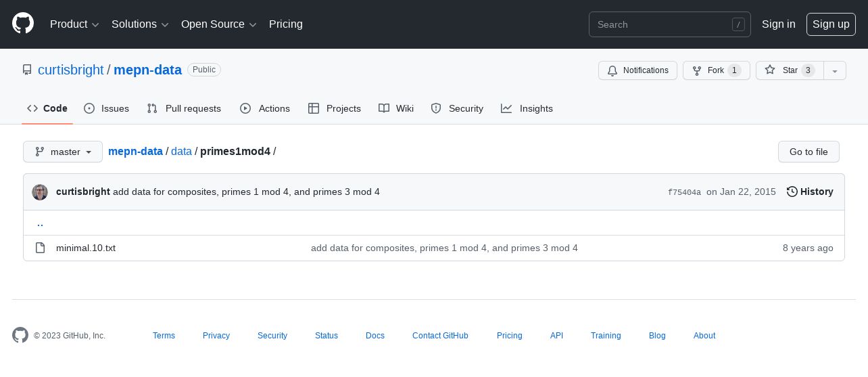Click the GitHub logo in footer

[20, 335]
